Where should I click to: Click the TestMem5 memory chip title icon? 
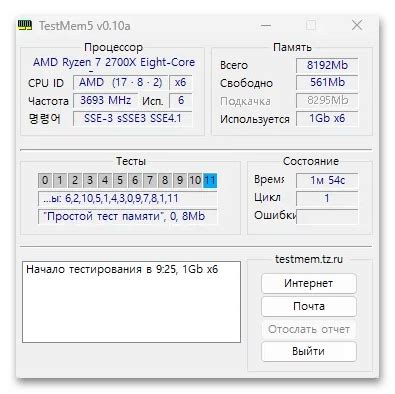click(25, 25)
